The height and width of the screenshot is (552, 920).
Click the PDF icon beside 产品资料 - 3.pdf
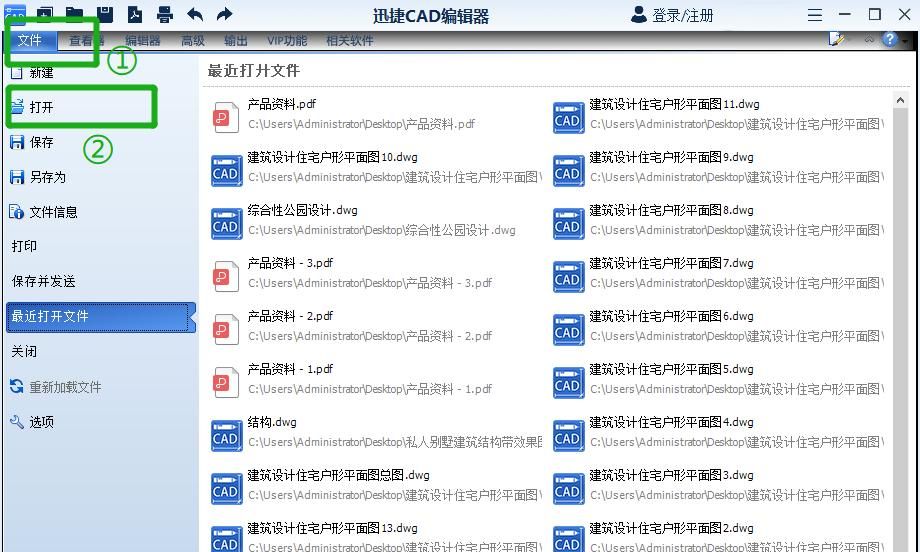point(226,276)
